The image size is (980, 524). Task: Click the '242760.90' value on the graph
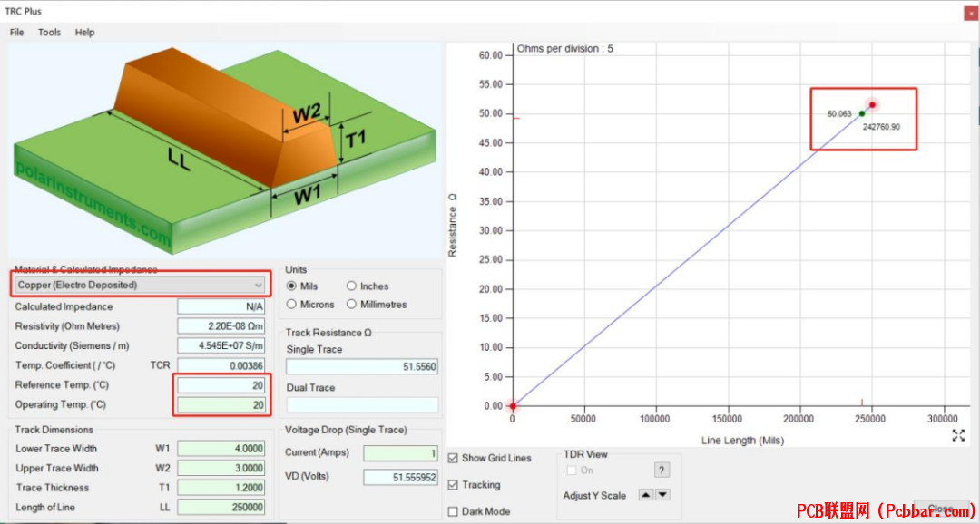[x=882, y=127]
